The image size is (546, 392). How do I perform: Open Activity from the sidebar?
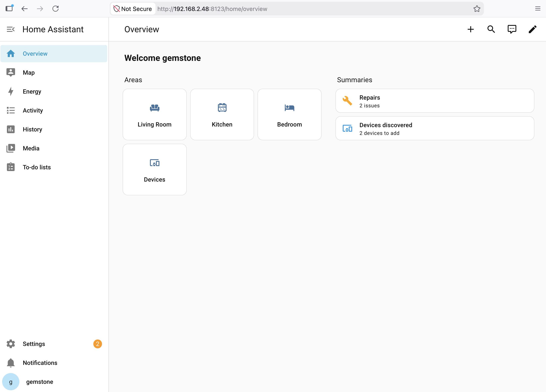coord(54,111)
